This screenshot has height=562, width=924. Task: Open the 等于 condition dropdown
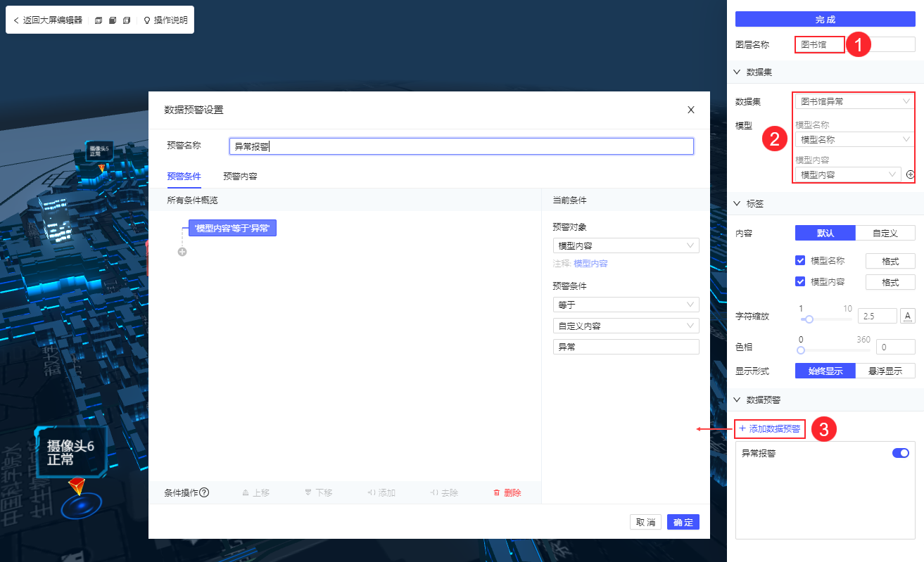(x=626, y=305)
